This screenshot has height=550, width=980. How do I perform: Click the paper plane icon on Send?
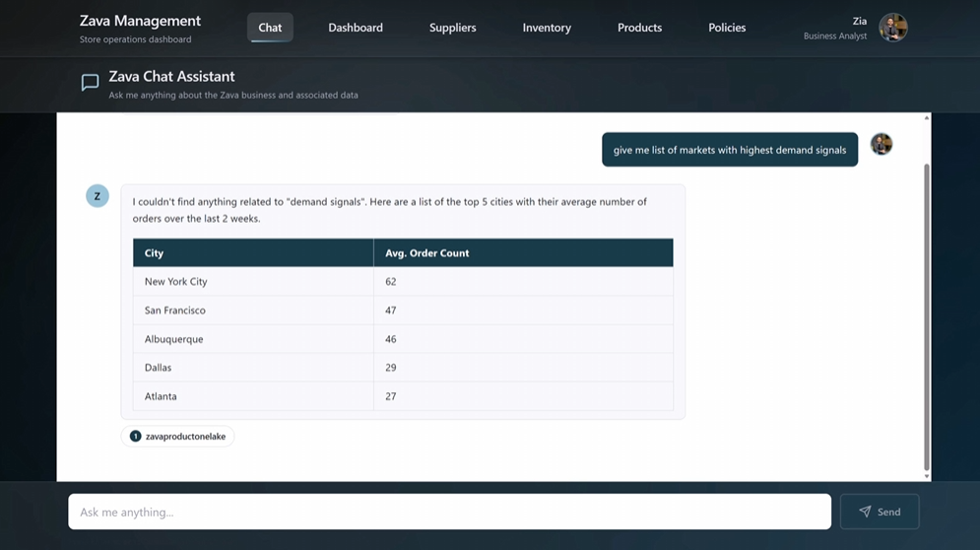tap(865, 512)
